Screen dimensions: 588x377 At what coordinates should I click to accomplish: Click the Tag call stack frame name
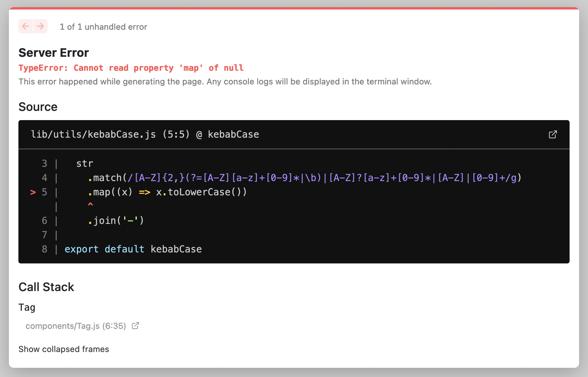27,307
